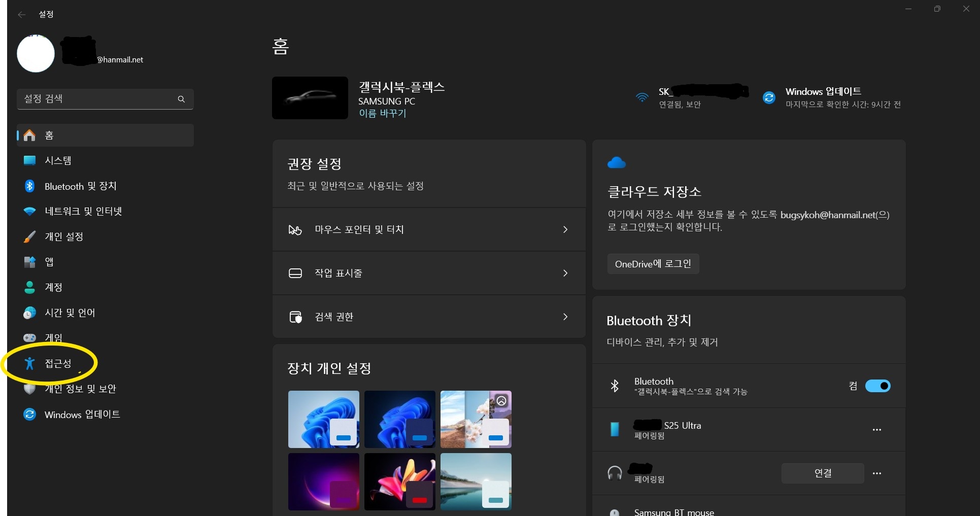
Task: Click the 시간 및 언어 globe clock icon
Action: pyautogui.click(x=30, y=313)
